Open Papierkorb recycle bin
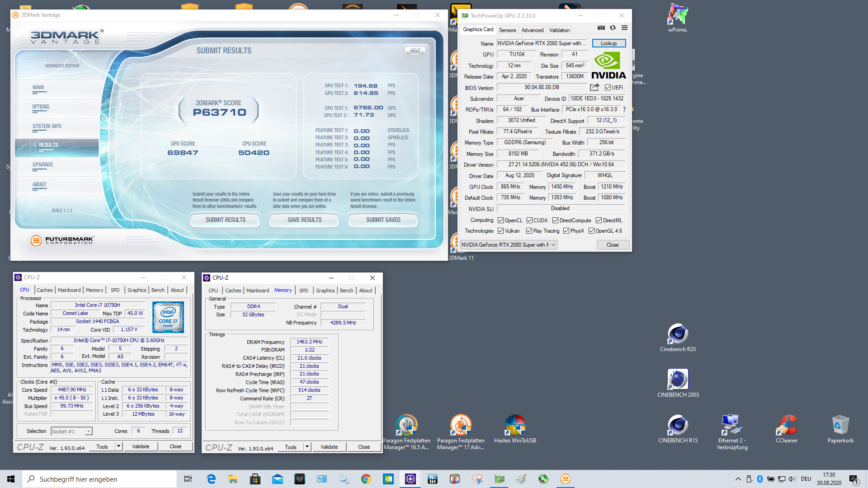The width and height of the screenshot is (868, 488). click(840, 429)
